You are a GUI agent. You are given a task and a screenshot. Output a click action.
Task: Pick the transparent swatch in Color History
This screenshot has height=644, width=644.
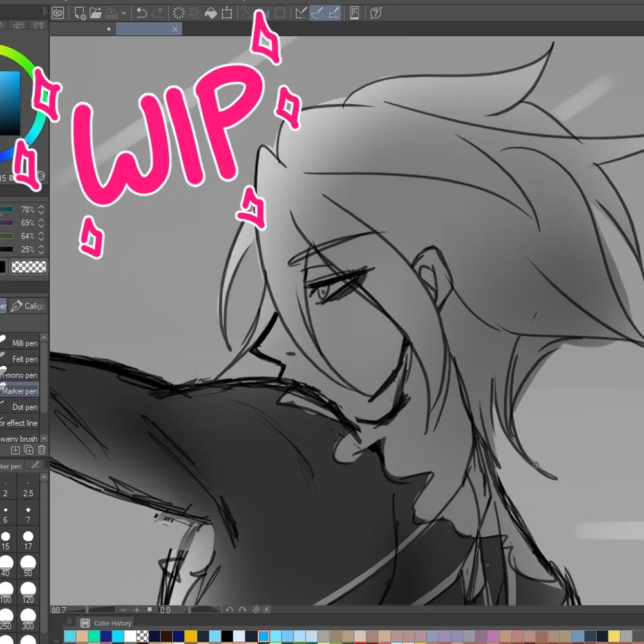(142, 636)
